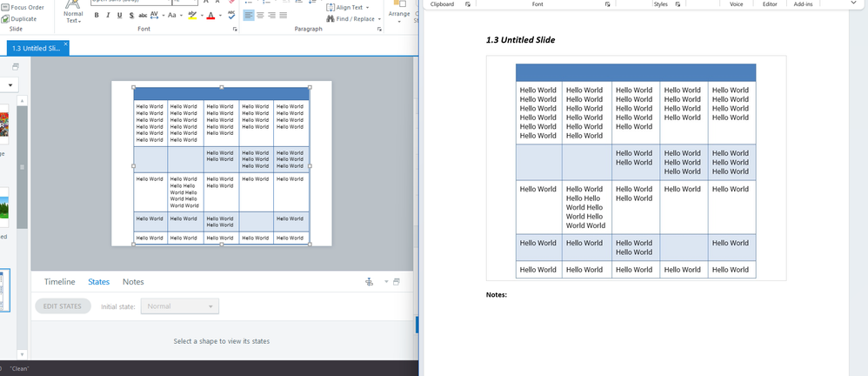Run ABC spell check

tap(231, 16)
